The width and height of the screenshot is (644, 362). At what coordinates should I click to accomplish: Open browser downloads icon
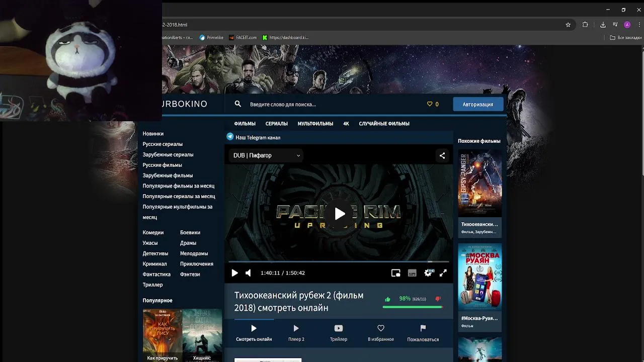click(603, 25)
